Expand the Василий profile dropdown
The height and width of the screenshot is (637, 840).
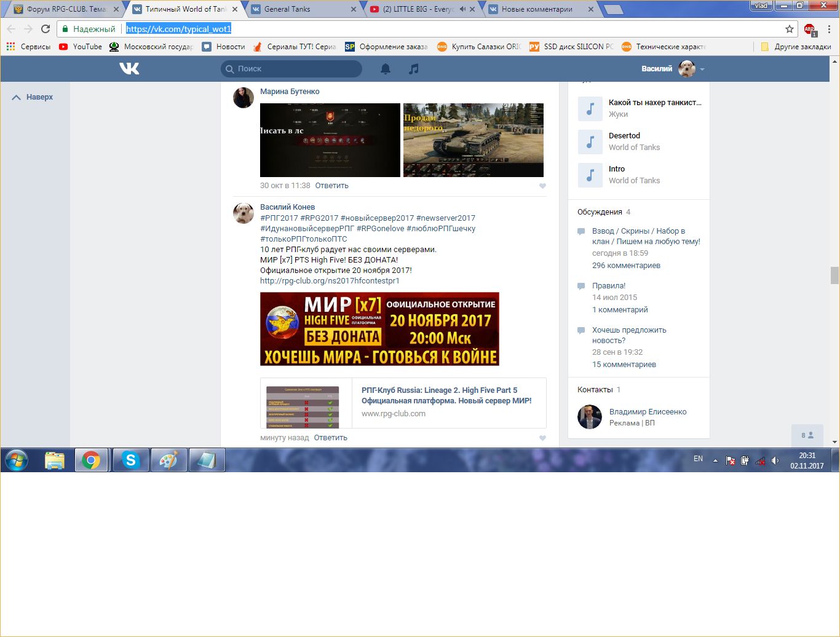pos(702,69)
